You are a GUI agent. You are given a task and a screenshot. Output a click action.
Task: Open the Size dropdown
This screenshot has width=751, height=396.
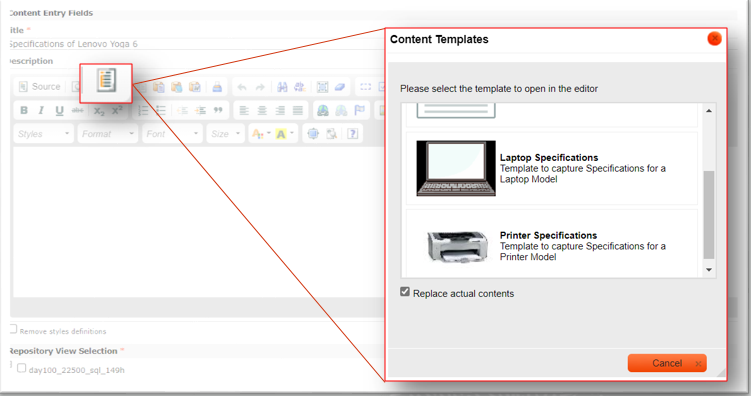226,134
